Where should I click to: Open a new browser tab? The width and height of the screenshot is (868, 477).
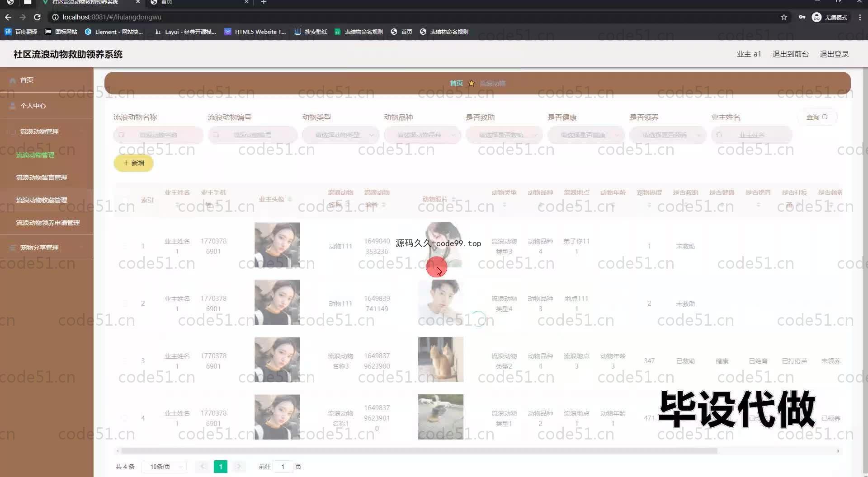pos(264,2)
